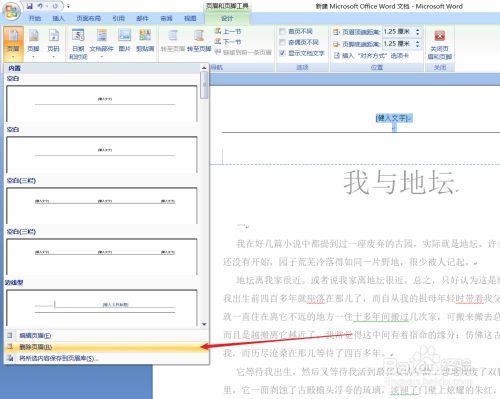
Task: Click header-from-top distance value field
Action: 398,32
